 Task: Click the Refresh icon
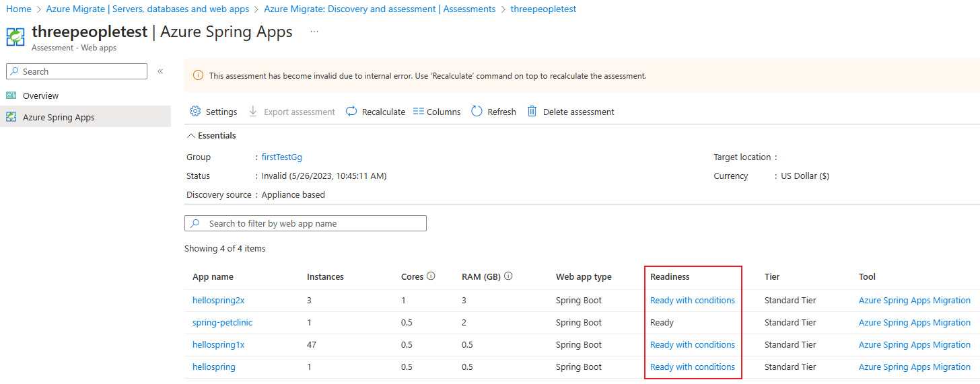pos(477,112)
